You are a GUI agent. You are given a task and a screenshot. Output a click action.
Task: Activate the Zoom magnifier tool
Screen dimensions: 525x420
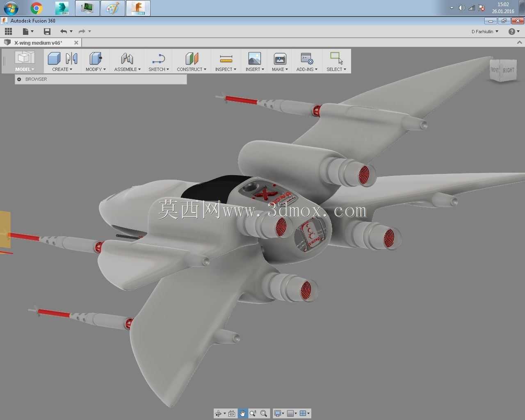[253, 413]
